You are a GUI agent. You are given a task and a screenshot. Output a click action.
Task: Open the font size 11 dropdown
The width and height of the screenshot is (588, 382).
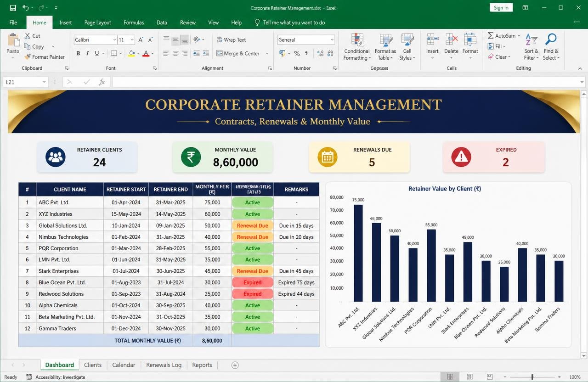coord(132,40)
